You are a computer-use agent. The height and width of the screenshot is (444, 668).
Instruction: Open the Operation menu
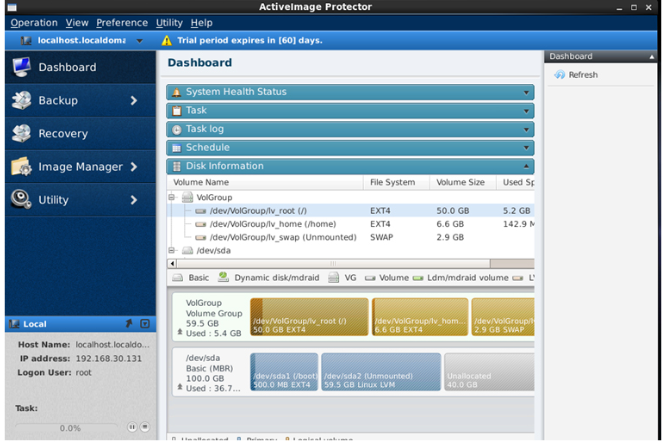coord(34,23)
